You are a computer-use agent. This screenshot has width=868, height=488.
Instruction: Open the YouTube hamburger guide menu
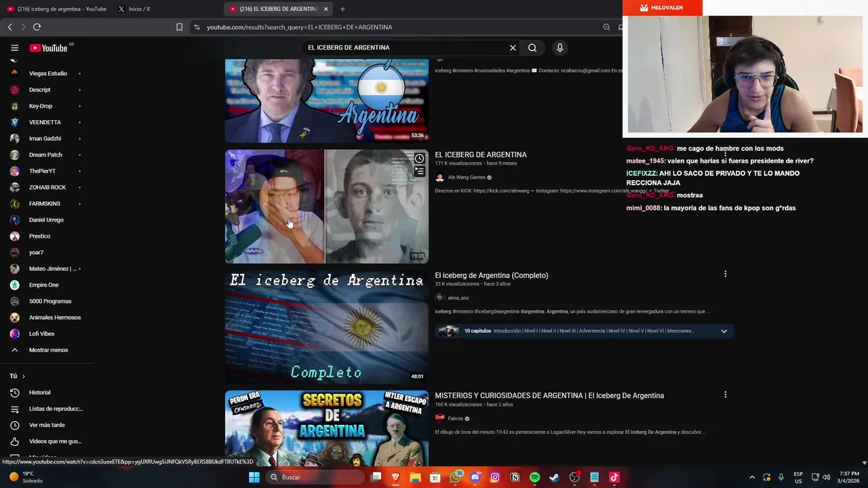tap(14, 47)
